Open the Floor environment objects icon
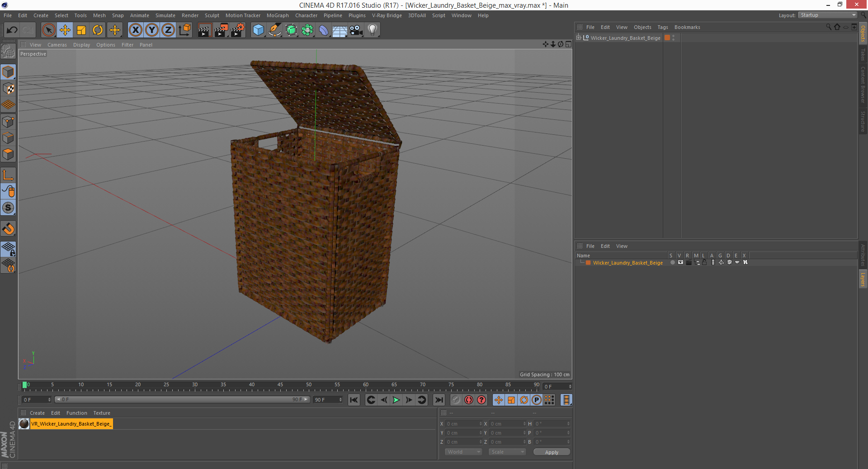This screenshot has width=868, height=469. (x=340, y=30)
